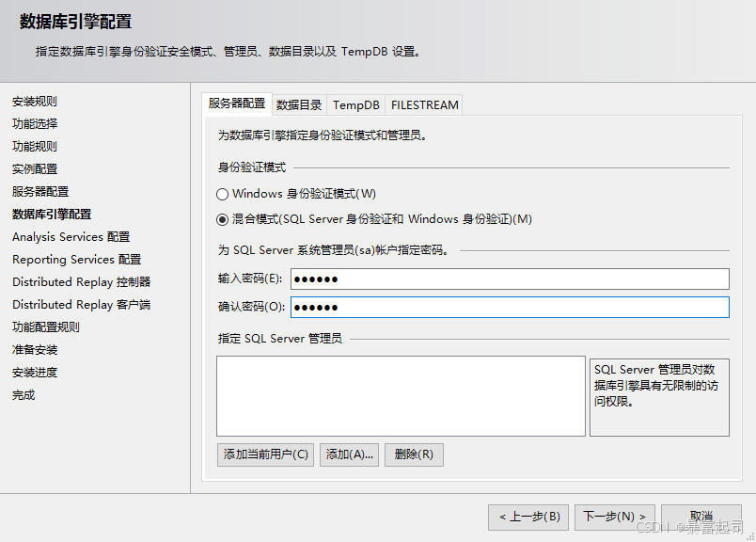
Task: Switch to the TempDB tab
Action: click(356, 105)
